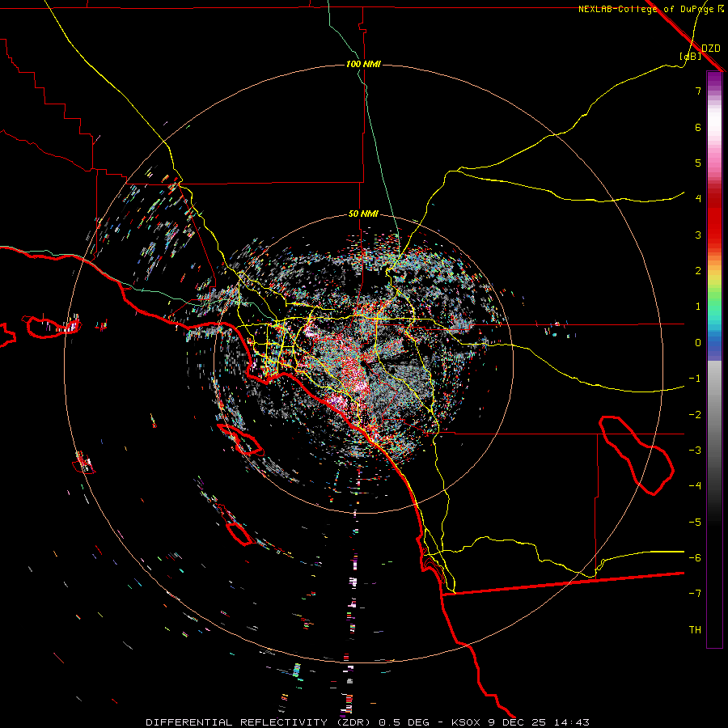This screenshot has height=728, width=728.
Task: Click the 3 tick label on color scale
Action: pos(698,235)
